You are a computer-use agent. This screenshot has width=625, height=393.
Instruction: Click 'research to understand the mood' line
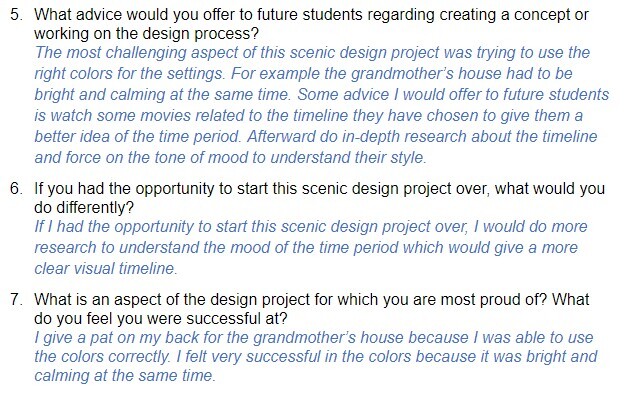coord(306,248)
